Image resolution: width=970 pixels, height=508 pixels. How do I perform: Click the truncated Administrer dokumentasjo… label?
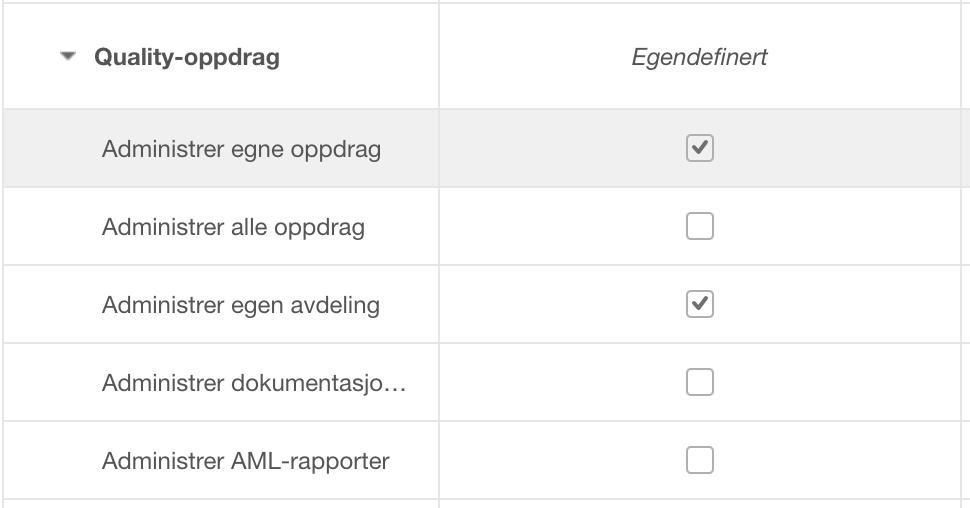point(253,383)
